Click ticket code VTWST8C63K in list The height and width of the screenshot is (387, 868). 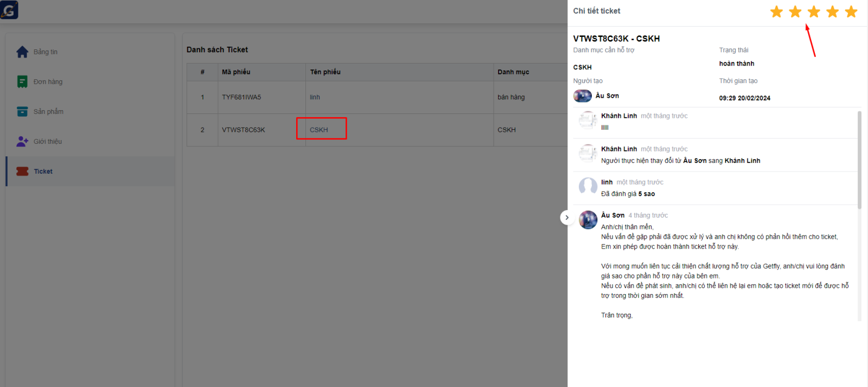point(244,130)
